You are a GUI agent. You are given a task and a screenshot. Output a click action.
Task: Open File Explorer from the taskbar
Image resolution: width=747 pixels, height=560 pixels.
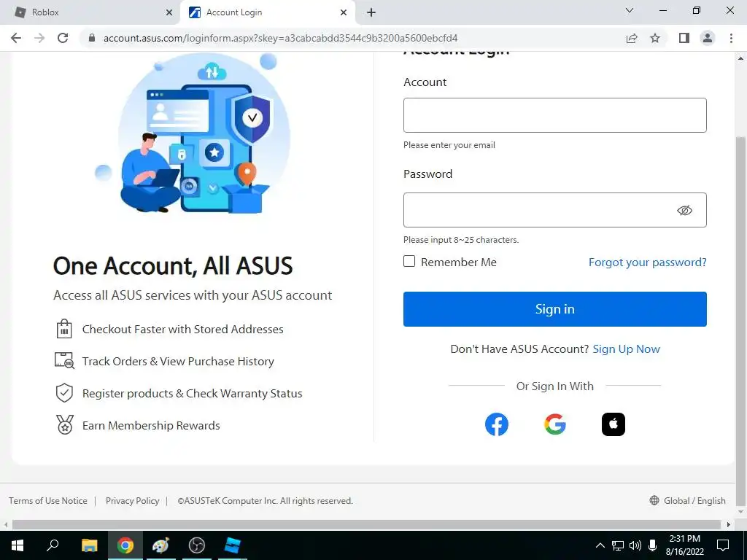coord(89,545)
